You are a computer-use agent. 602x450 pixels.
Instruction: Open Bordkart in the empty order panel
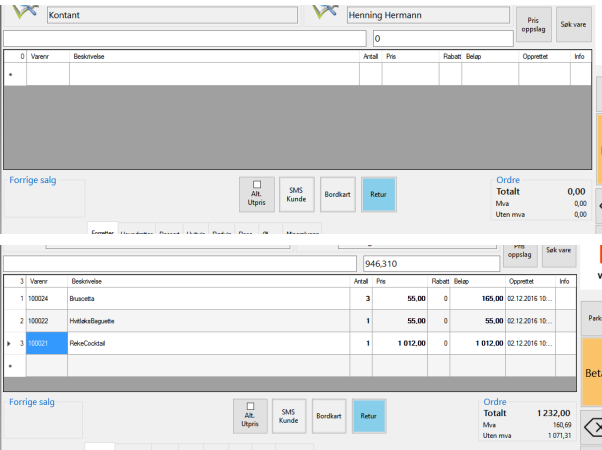[x=336, y=193]
